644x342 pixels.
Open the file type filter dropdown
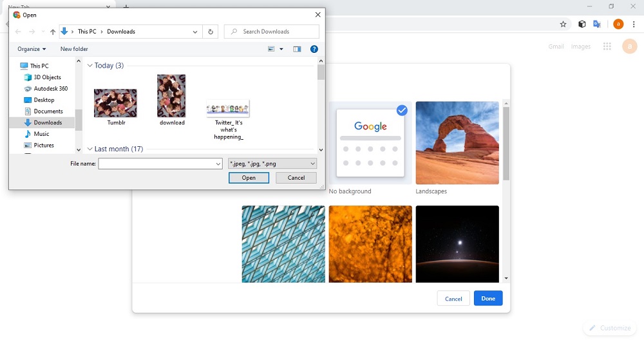point(272,164)
